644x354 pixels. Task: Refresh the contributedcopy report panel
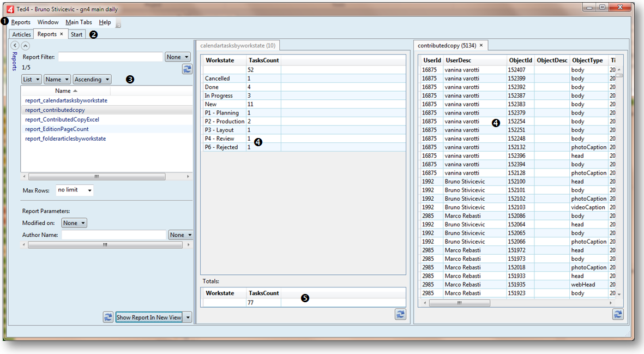[x=618, y=314]
